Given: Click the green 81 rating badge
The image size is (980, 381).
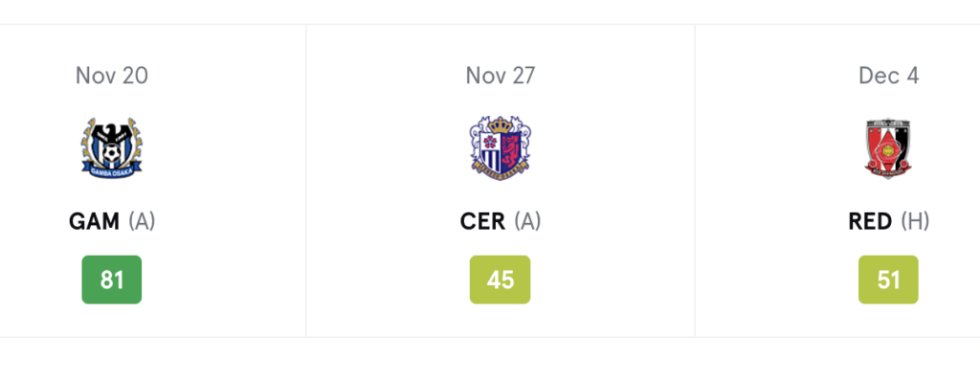Looking at the screenshot, I should 111,280.
